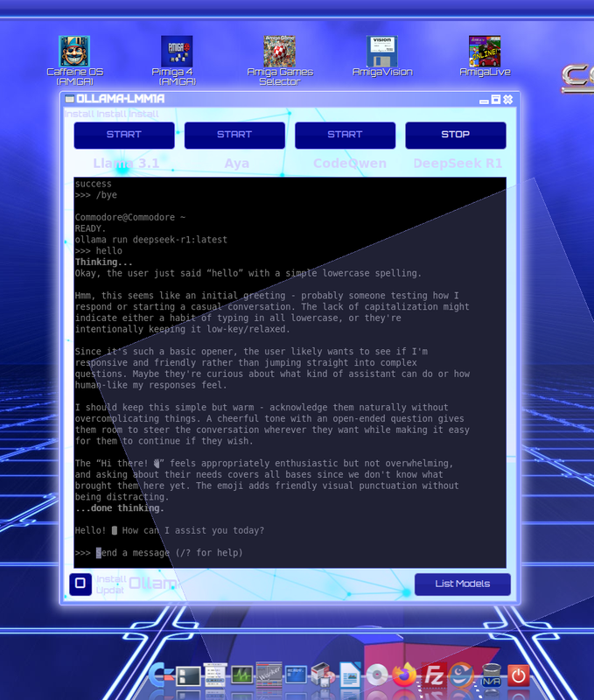
Task: Click the List Models button
Action: [463, 584]
